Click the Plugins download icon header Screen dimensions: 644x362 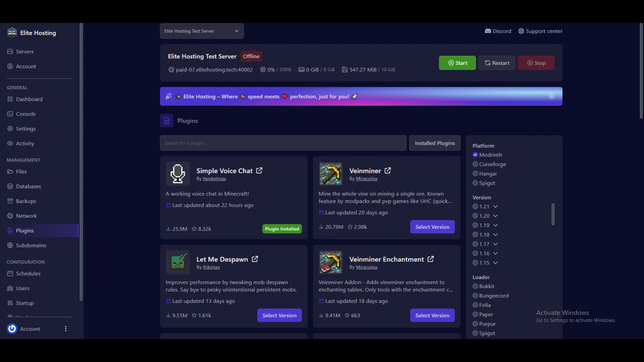(166, 120)
